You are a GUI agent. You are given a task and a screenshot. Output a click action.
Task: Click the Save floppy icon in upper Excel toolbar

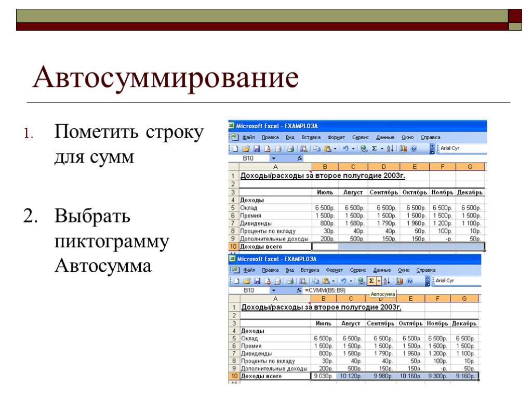coord(257,149)
